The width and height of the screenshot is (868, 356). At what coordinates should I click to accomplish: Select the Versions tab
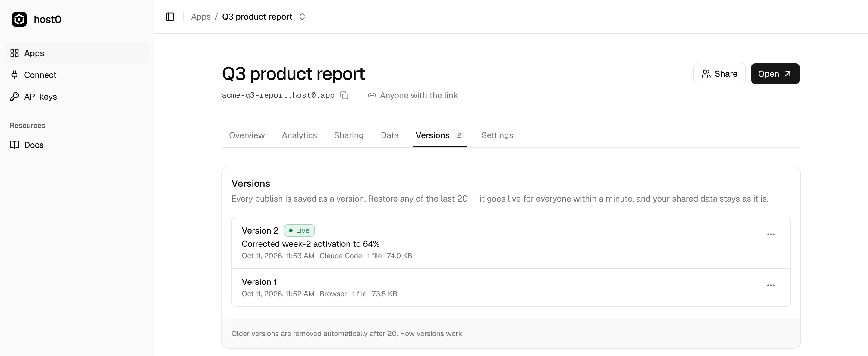click(440, 135)
